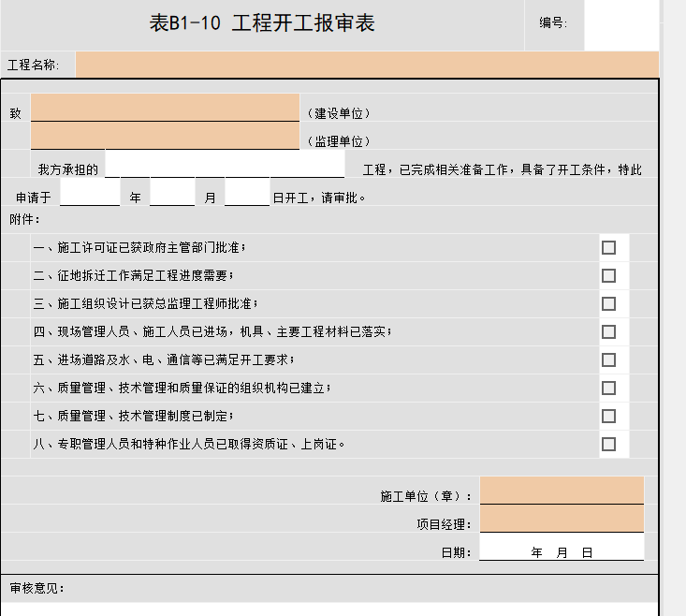Image resolution: width=686 pixels, height=616 pixels.
Task: Toggle item 五 进场道路及水电通信 checkbox
Action: pos(608,359)
